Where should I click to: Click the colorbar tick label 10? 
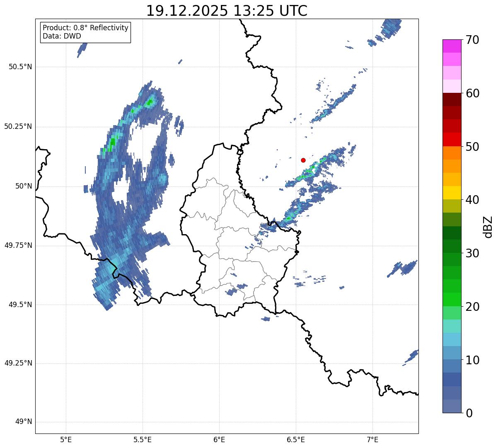[472, 360]
